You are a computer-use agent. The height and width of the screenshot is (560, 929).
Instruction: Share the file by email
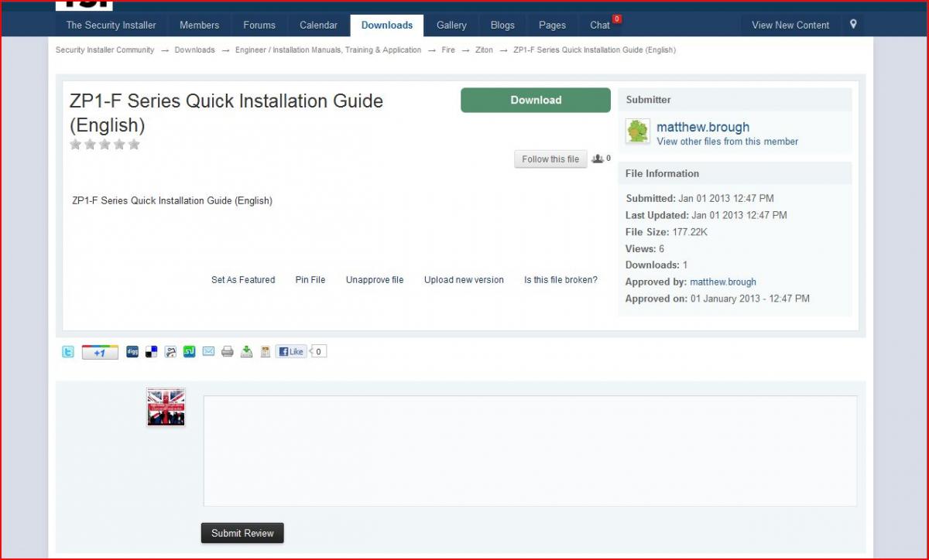pyautogui.click(x=208, y=352)
